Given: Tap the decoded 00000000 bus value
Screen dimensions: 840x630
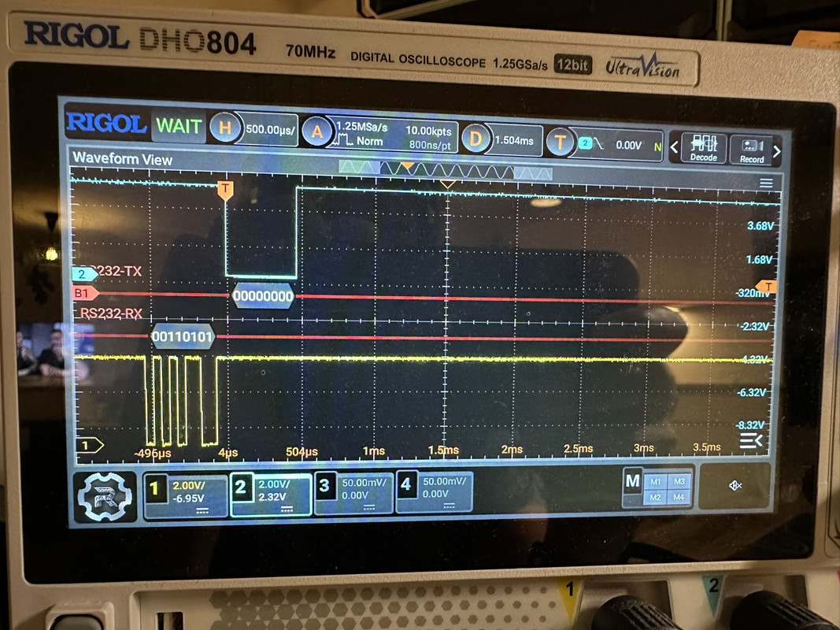Looking at the screenshot, I should (263, 296).
